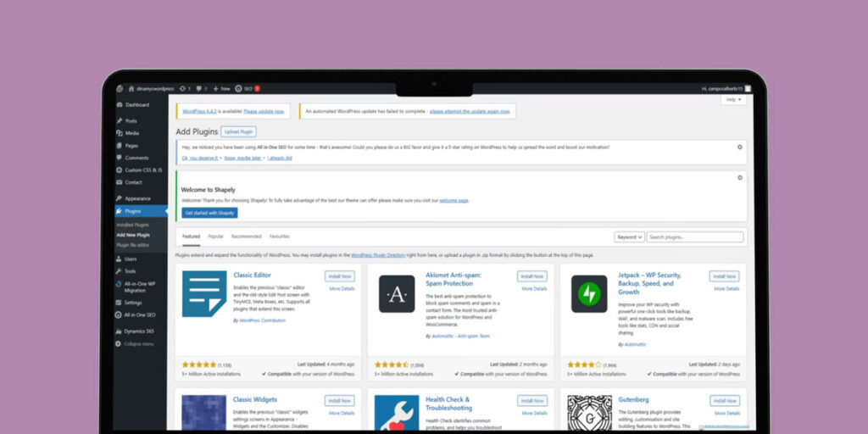Focus the Search plugins input field
Viewport: 868px width, 434px height.
tap(695, 237)
